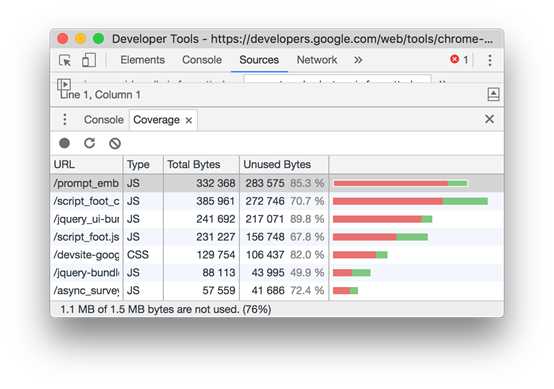Open the Elements tab
This screenshot has height=389, width=554.
click(142, 60)
